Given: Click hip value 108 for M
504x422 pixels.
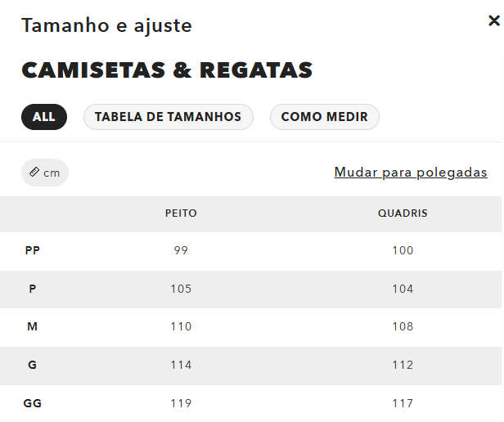Looking at the screenshot, I should pyautogui.click(x=403, y=326).
